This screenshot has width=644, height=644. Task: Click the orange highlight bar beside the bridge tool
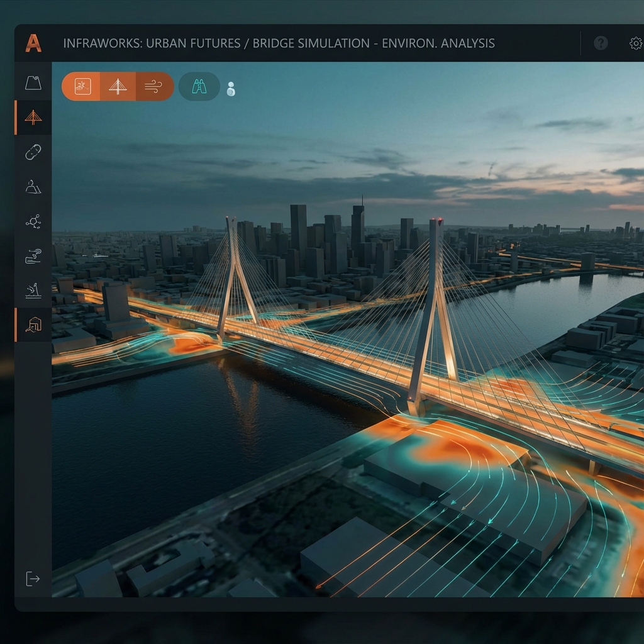coord(16,117)
